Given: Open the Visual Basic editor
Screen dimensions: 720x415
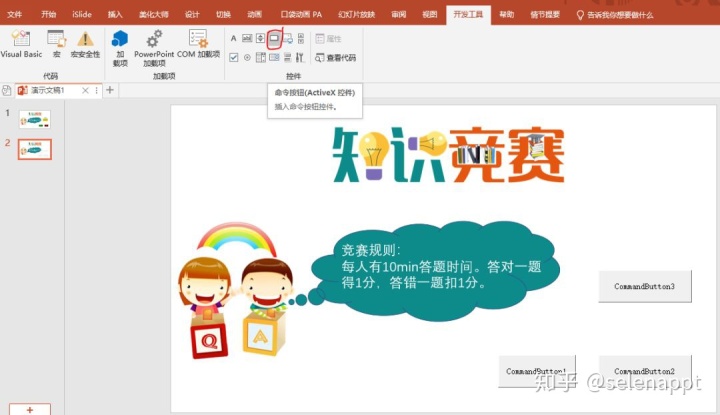Looking at the screenshot, I should point(21,44).
